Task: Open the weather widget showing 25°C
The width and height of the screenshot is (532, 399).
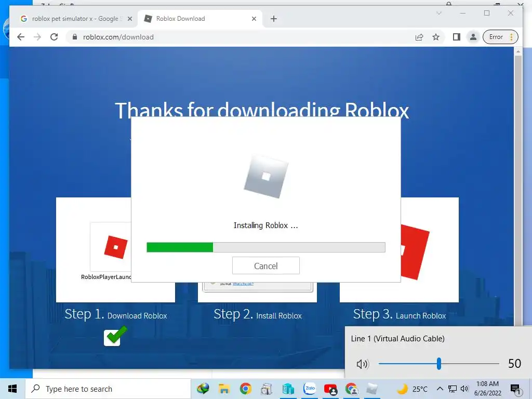Action: pyautogui.click(x=412, y=389)
